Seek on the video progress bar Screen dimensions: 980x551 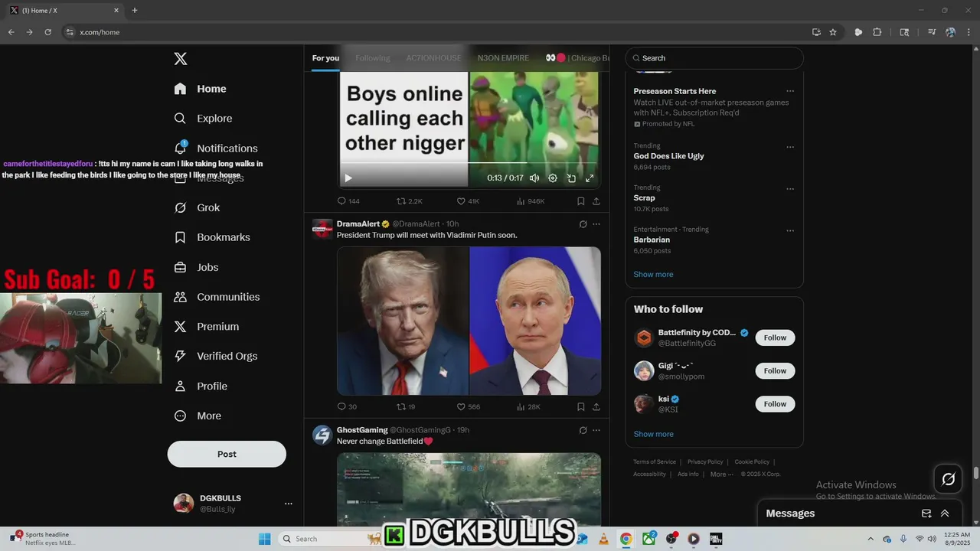pyautogui.click(x=469, y=163)
